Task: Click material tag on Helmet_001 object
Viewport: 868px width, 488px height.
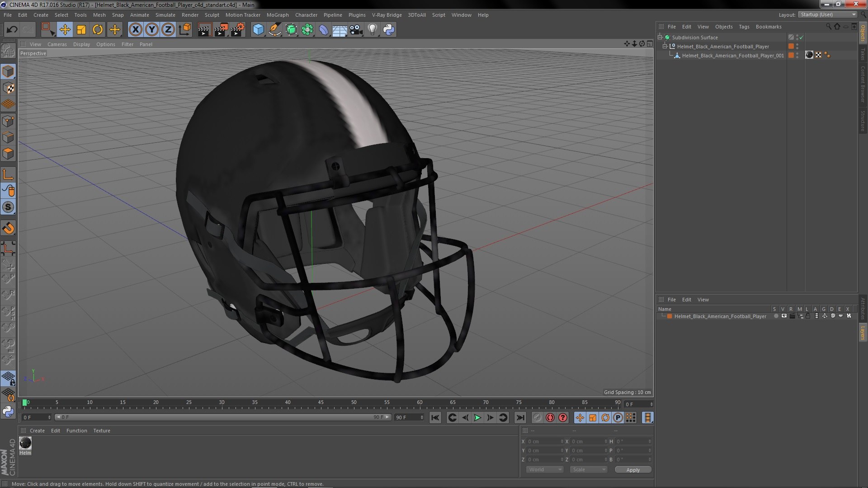Action: (x=809, y=55)
